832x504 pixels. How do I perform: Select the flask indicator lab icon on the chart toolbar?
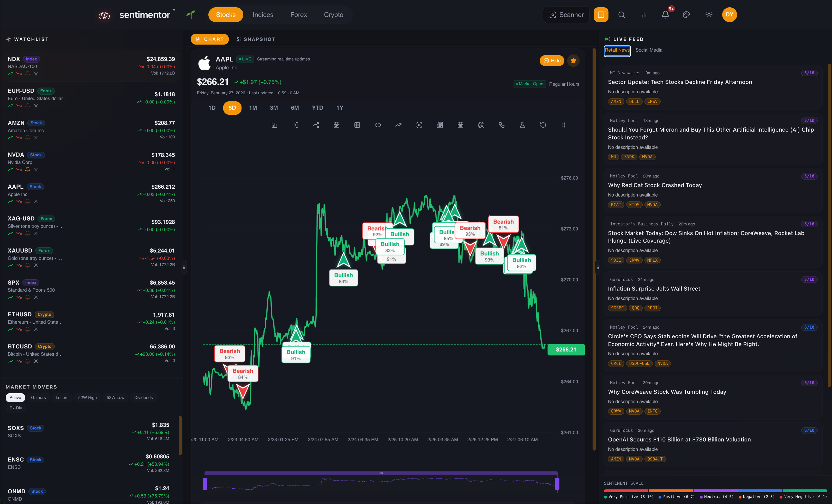tap(522, 125)
